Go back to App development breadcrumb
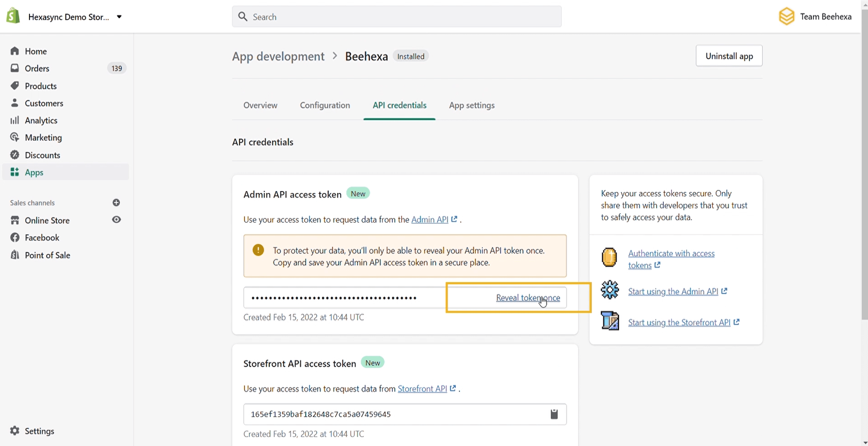Screen dimensions: 868x446 (278, 56)
